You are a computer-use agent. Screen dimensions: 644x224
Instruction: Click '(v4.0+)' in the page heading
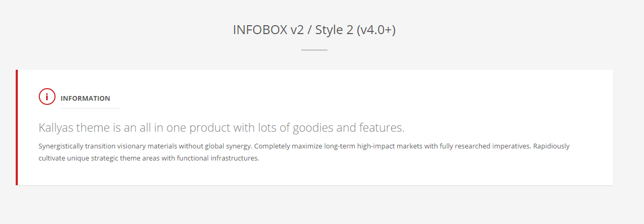tap(376, 30)
